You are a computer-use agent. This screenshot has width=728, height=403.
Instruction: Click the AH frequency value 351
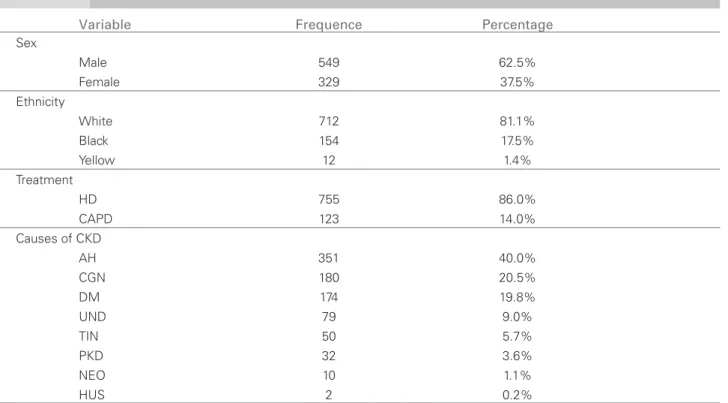click(x=329, y=258)
